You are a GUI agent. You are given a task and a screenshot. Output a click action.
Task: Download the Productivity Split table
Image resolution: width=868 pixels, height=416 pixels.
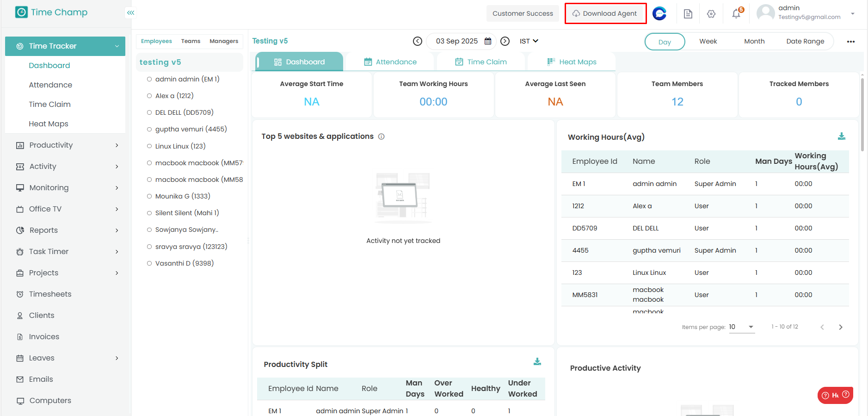pos(537,361)
